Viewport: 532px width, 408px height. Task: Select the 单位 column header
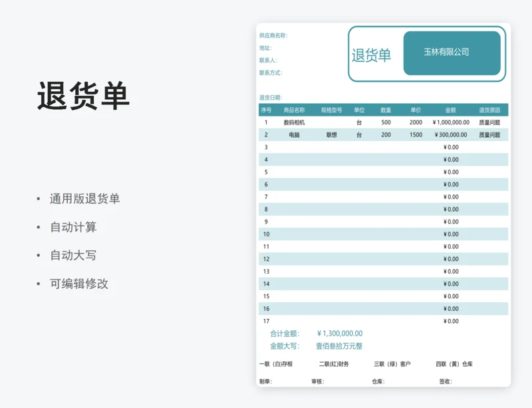click(359, 110)
